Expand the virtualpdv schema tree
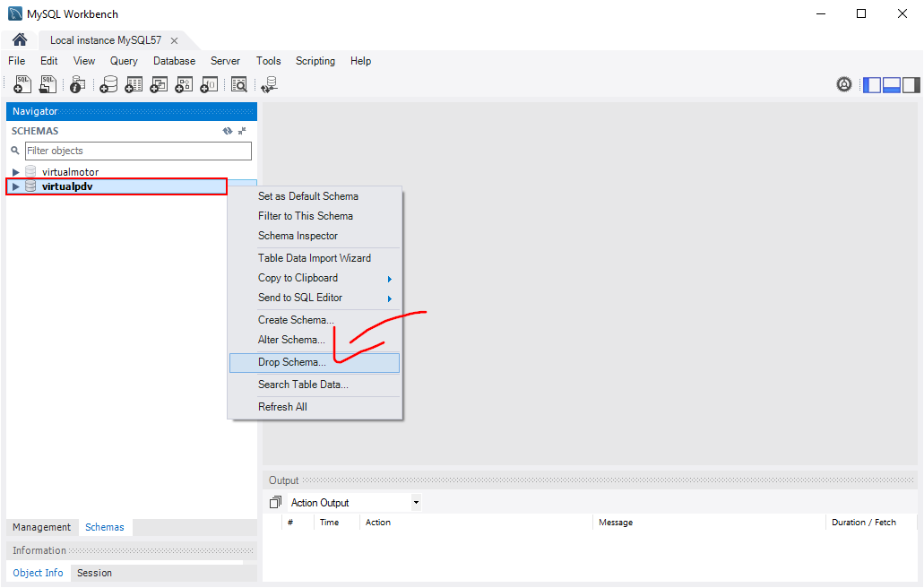The image size is (924, 588). pos(16,186)
